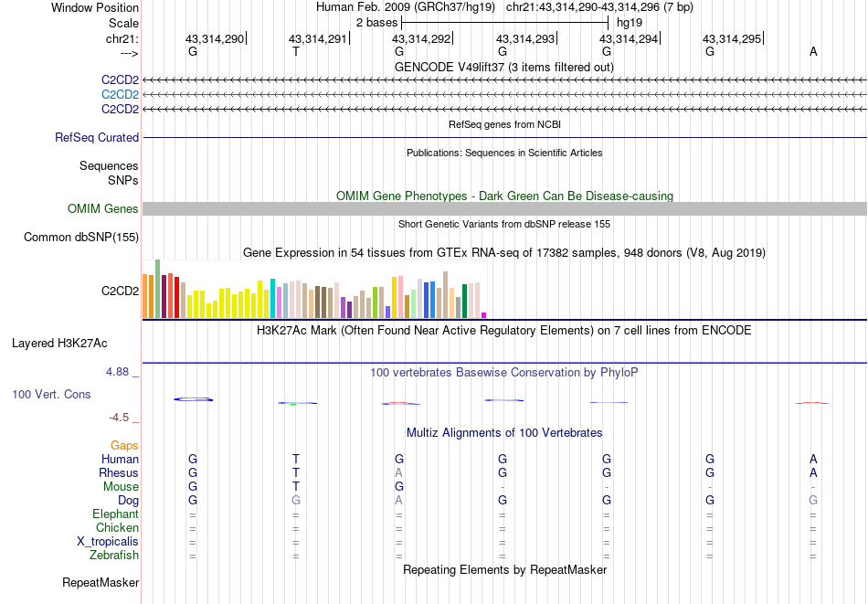The height and width of the screenshot is (604, 868).
Task: Click the dark green bar in GTEx expression chart
Action: (x=464, y=302)
